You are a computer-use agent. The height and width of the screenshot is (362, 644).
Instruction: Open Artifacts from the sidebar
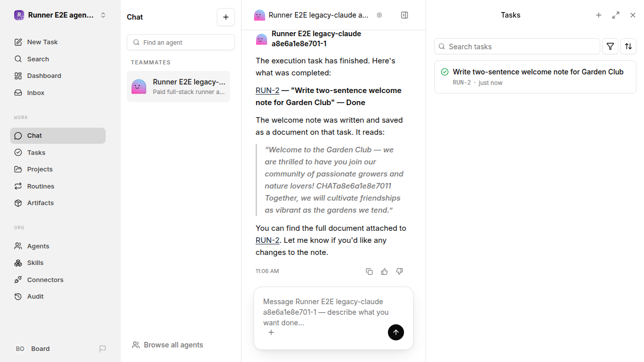(x=58, y=203)
